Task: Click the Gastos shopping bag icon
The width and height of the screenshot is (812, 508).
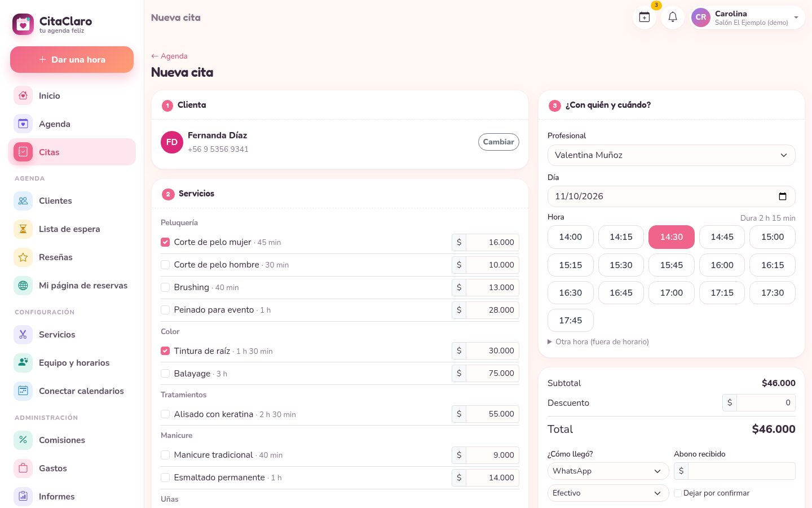Action: [x=23, y=468]
